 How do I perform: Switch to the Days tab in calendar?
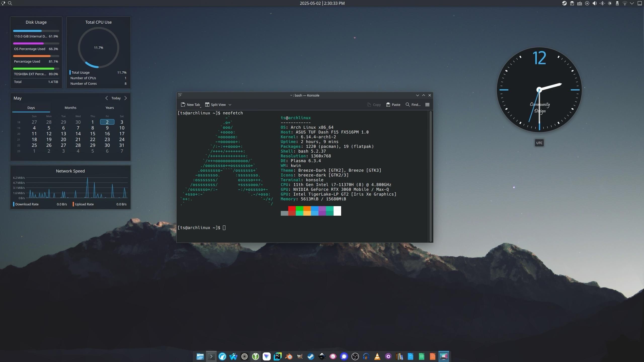tap(31, 108)
